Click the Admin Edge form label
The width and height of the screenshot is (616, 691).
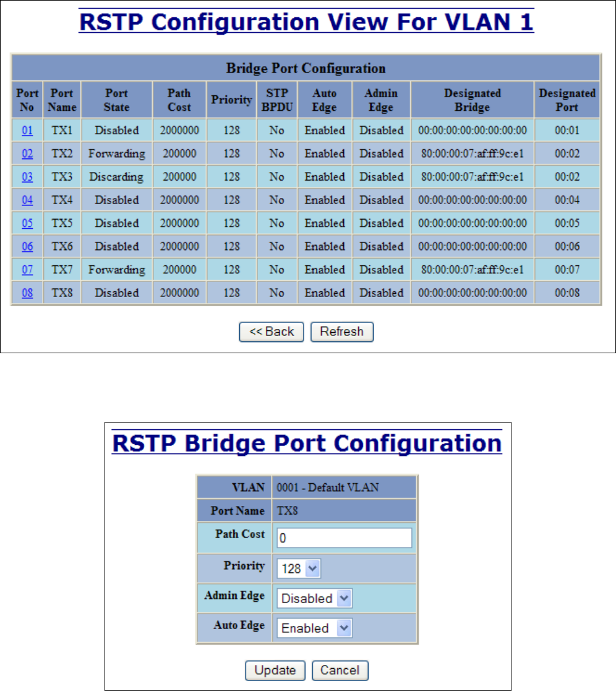[234, 595]
